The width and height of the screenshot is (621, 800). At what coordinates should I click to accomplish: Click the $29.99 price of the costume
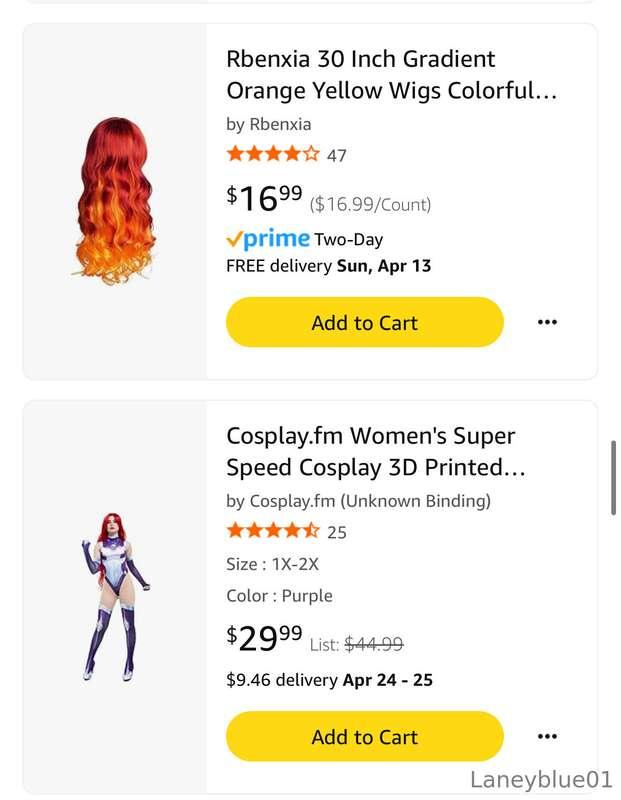[x=264, y=636]
